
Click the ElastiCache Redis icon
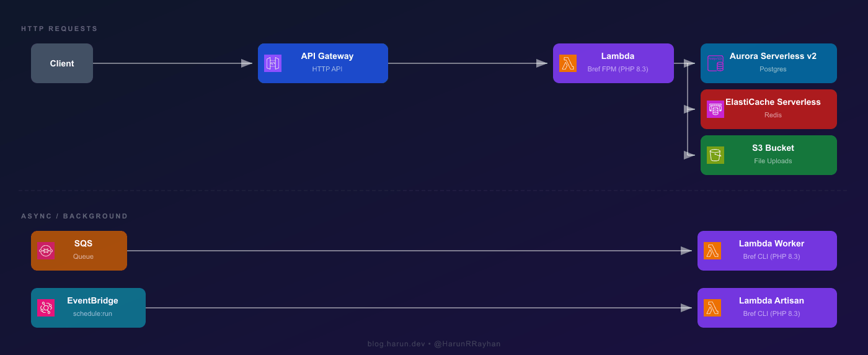point(715,109)
